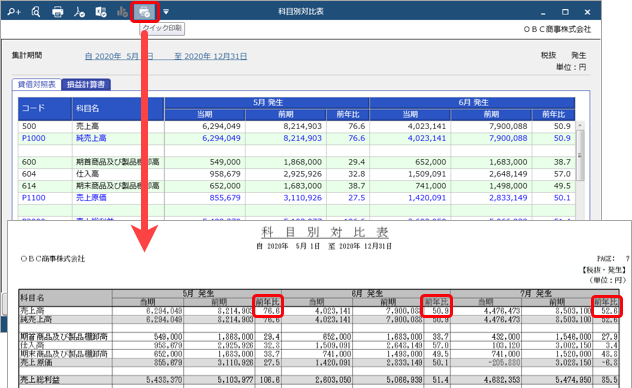
Task: Click the 科 目 別 対 比 表 printout title
Action: [324, 232]
